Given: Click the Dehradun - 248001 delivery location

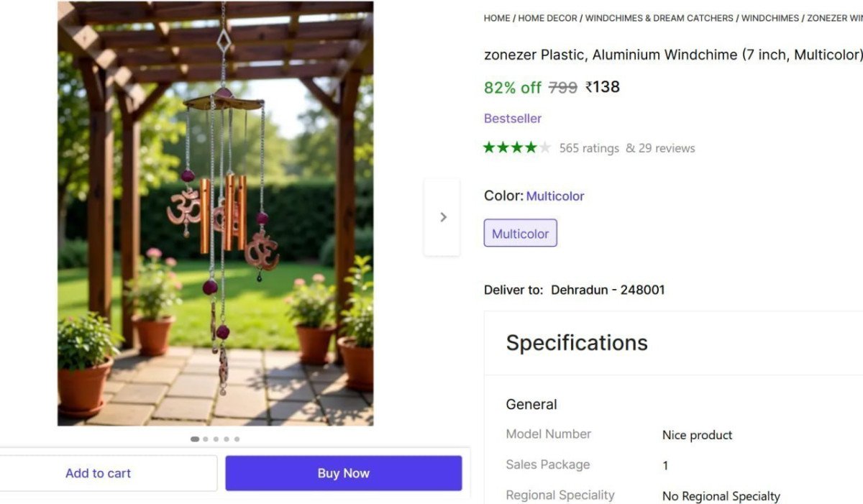Looking at the screenshot, I should point(608,290).
